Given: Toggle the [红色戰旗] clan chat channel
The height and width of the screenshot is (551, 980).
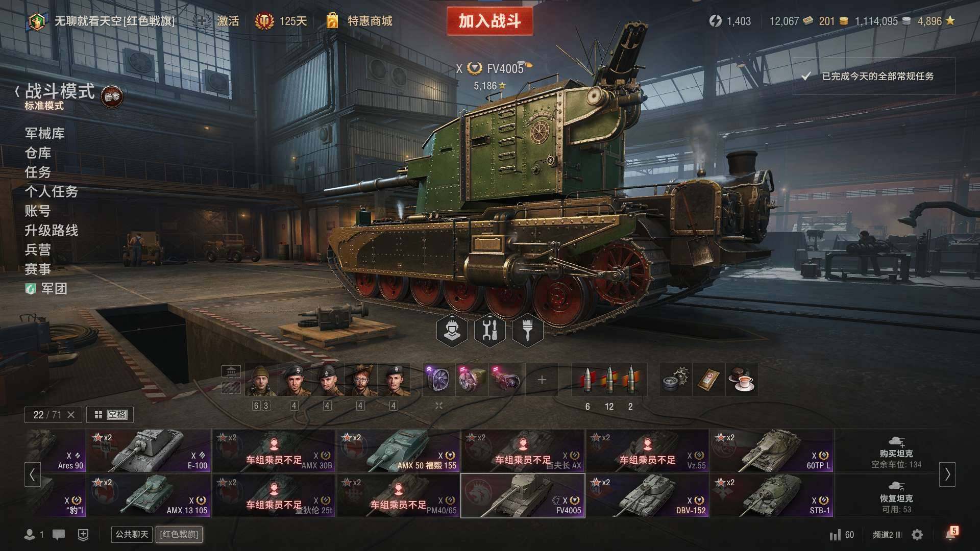Looking at the screenshot, I should coord(179,534).
